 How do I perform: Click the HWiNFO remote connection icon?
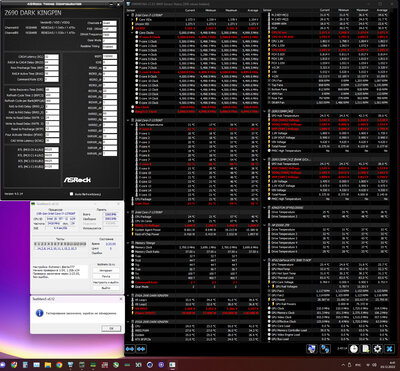click(x=325, y=349)
